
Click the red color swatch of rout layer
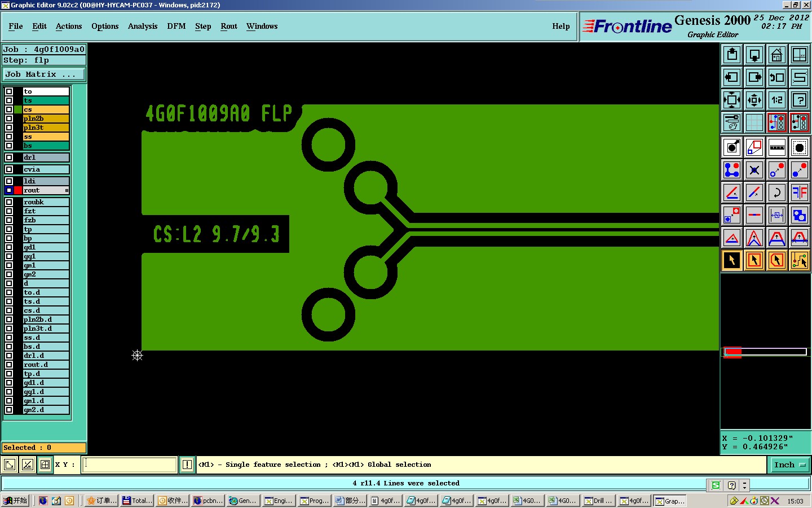pos(18,190)
